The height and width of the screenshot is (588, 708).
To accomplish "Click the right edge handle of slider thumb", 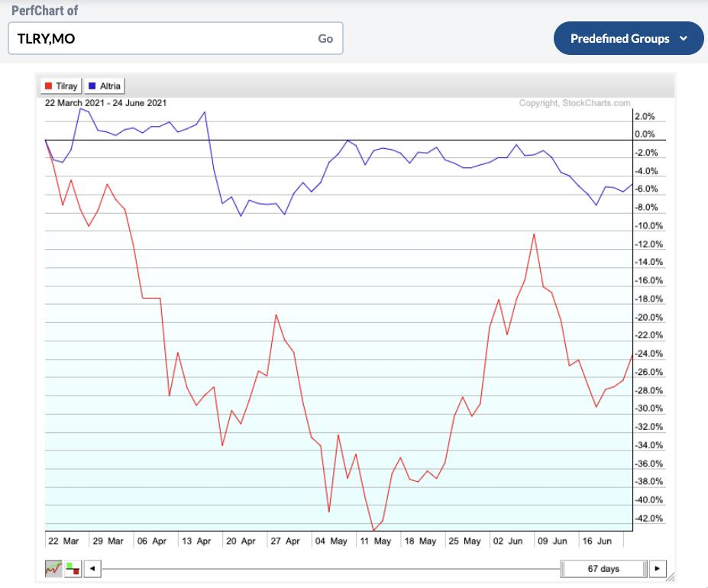I will (645, 568).
